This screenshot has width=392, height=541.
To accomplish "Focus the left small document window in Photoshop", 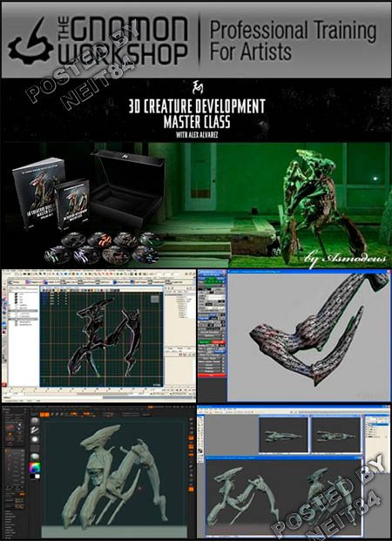I will tap(283, 435).
